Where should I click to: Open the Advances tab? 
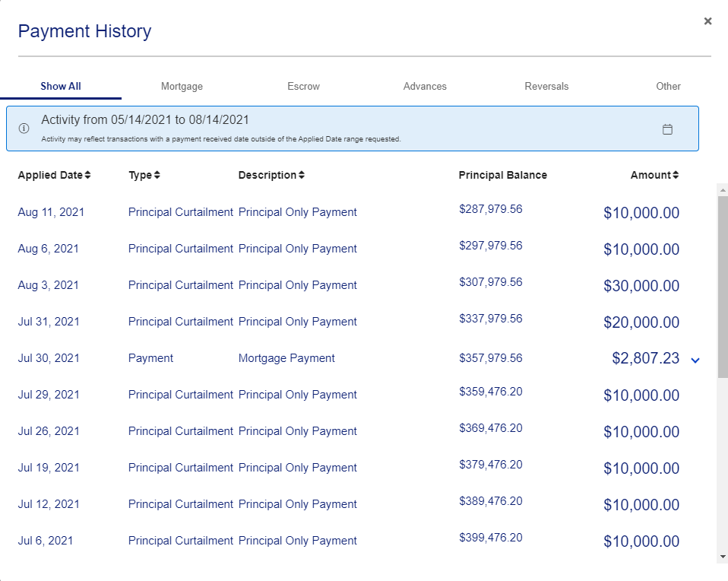pyautogui.click(x=425, y=87)
